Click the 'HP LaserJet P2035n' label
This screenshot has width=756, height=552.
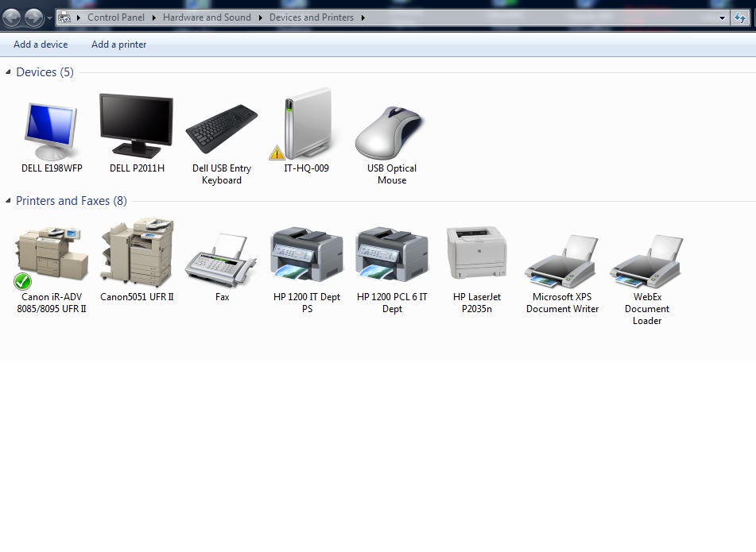pos(477,303)
